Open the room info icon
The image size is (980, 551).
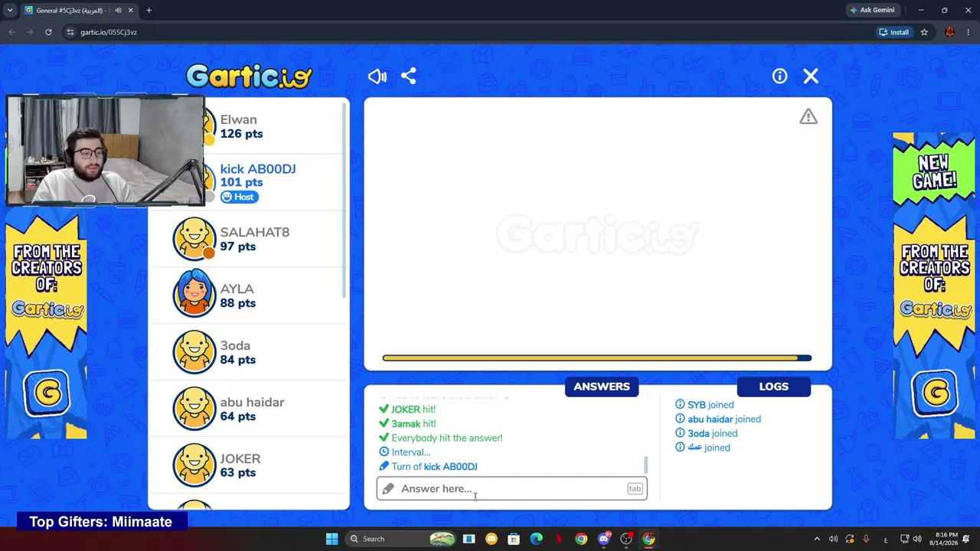tap(779, 76)
